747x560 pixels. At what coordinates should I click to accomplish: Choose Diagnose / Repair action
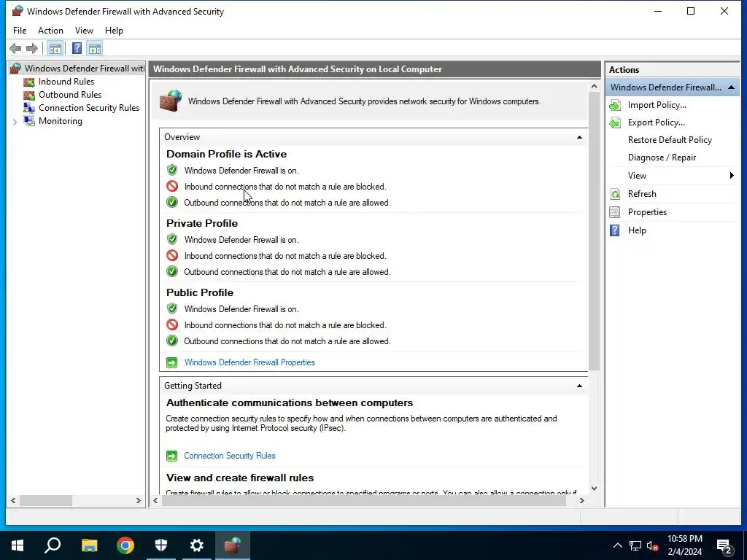662,157
